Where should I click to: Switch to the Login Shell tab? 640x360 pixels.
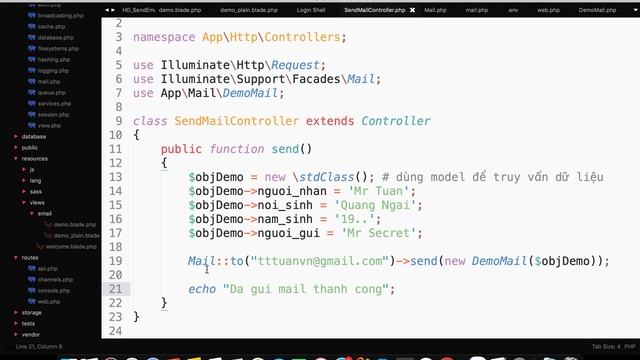311,10
